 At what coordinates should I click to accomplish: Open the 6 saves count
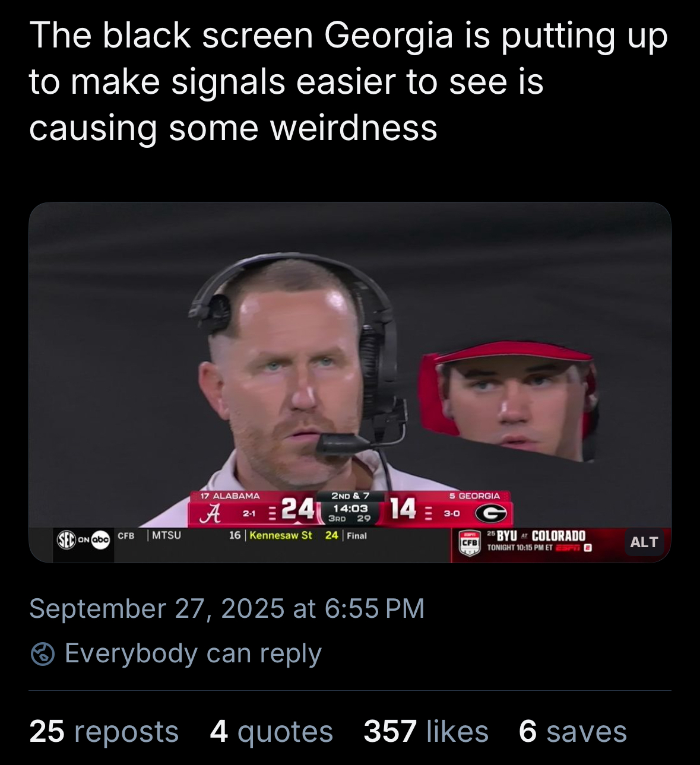pos(572,731)
